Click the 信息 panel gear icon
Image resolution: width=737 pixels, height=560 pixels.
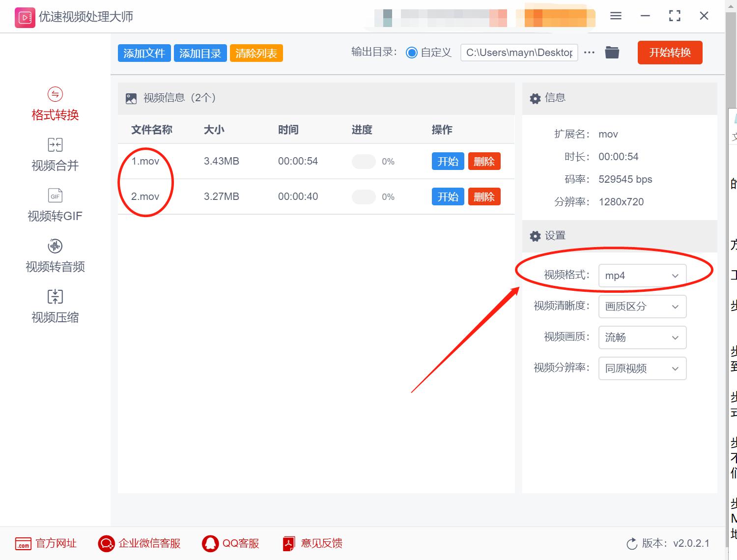point(535,98)
